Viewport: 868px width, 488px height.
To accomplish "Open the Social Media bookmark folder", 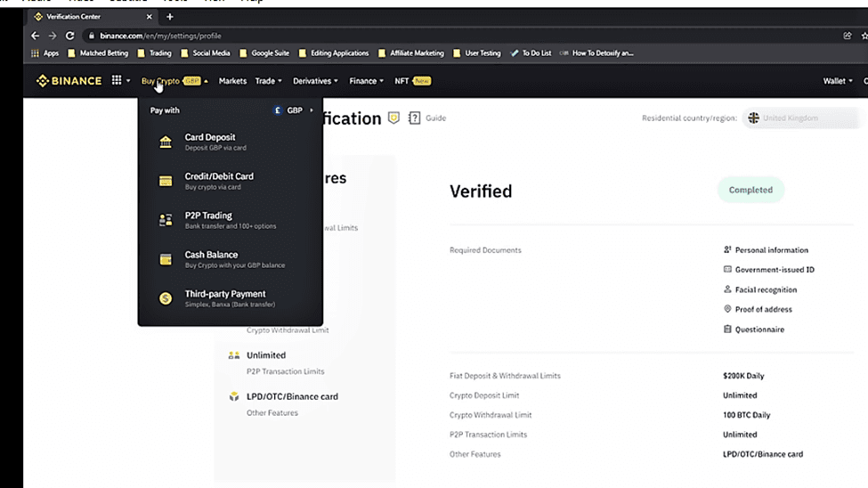I will tap(206, 53).
